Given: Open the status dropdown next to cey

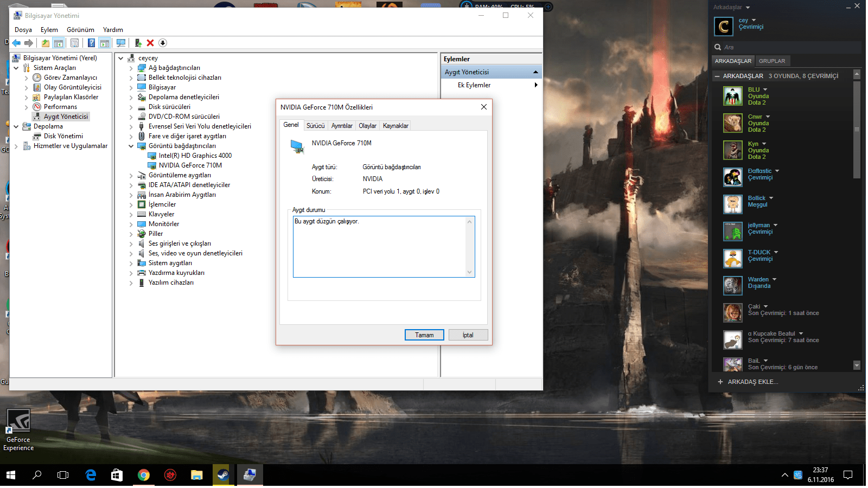Looking at the screenshot, I should 754,20.
